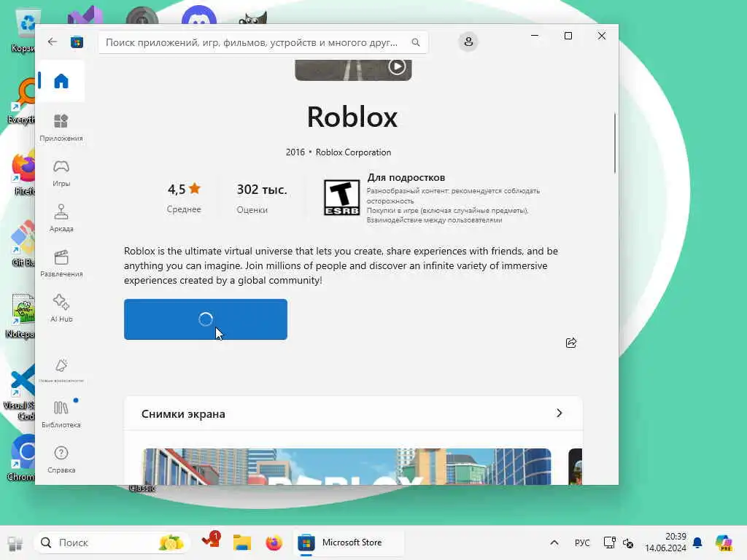Click Microsoft Store taskbar button
This screenshot has height=560, width=747.
pos(348,542)
